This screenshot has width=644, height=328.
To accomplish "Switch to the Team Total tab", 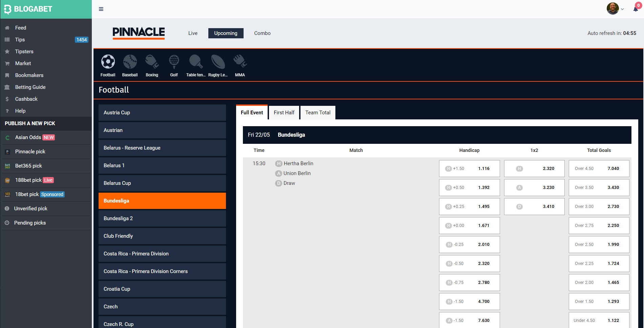I will tap(318, 113).
